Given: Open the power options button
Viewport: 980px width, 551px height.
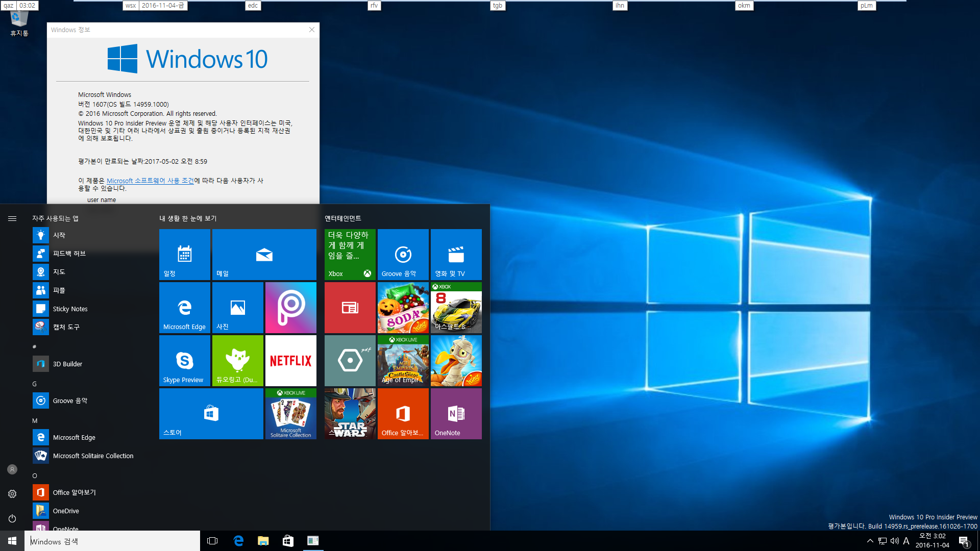Looking at the screenshot, I should click(x=12, y=518).
